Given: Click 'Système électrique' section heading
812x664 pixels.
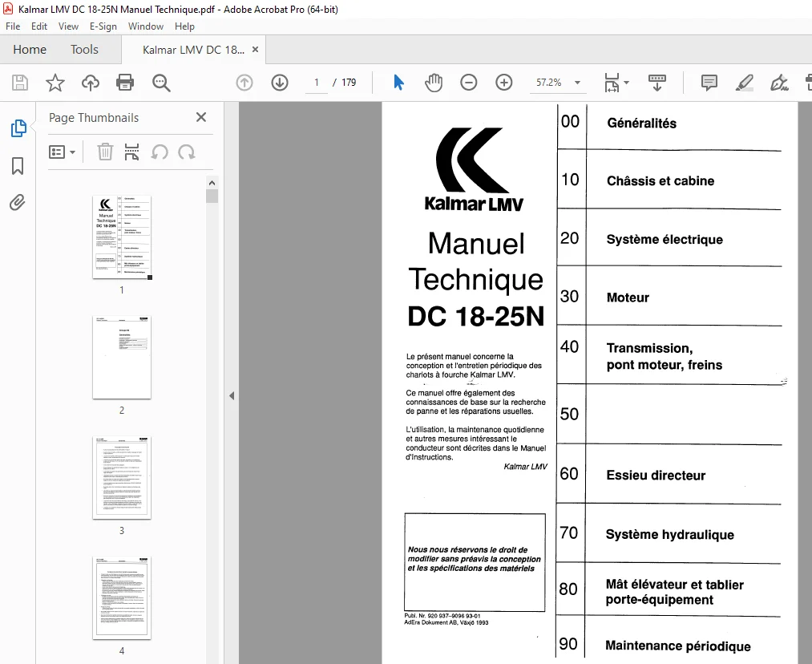Looking at the screenshot, I should click(x=665, y=239).
